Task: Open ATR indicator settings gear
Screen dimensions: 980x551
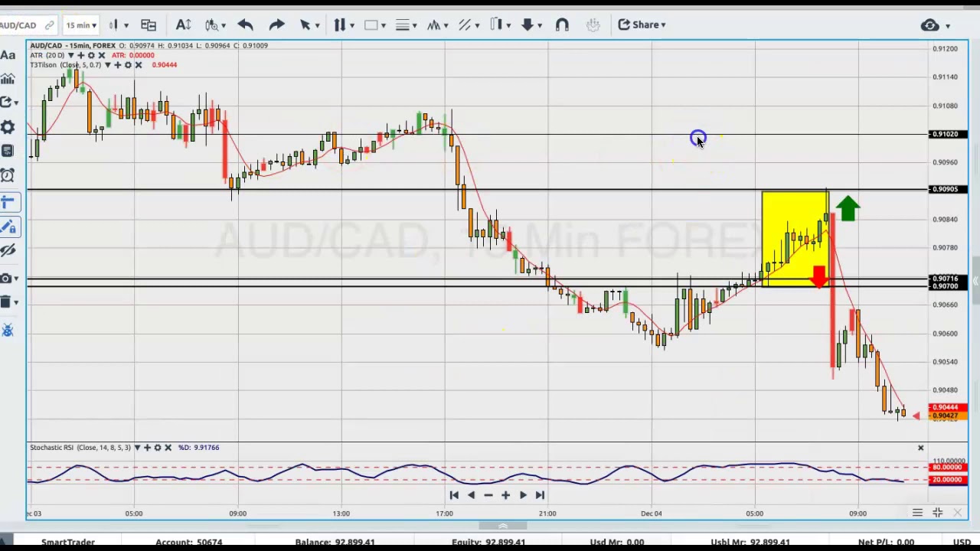Action: pyautogui.click(x=90, y=55)
